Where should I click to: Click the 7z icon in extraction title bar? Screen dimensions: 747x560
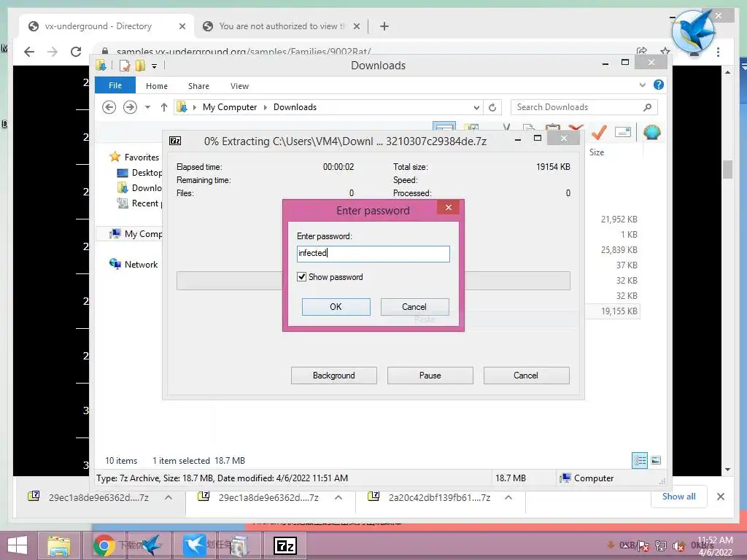pyautogui.click(x=175, y=141)
